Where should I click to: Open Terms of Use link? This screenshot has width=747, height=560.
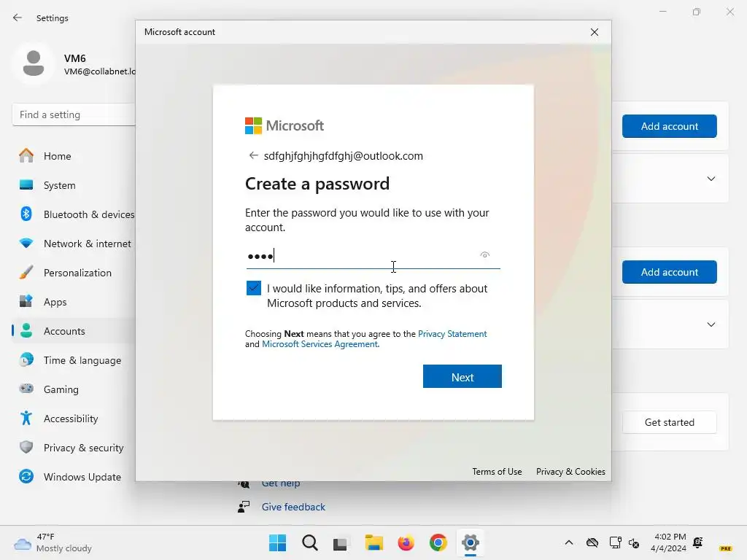[497, 472]
